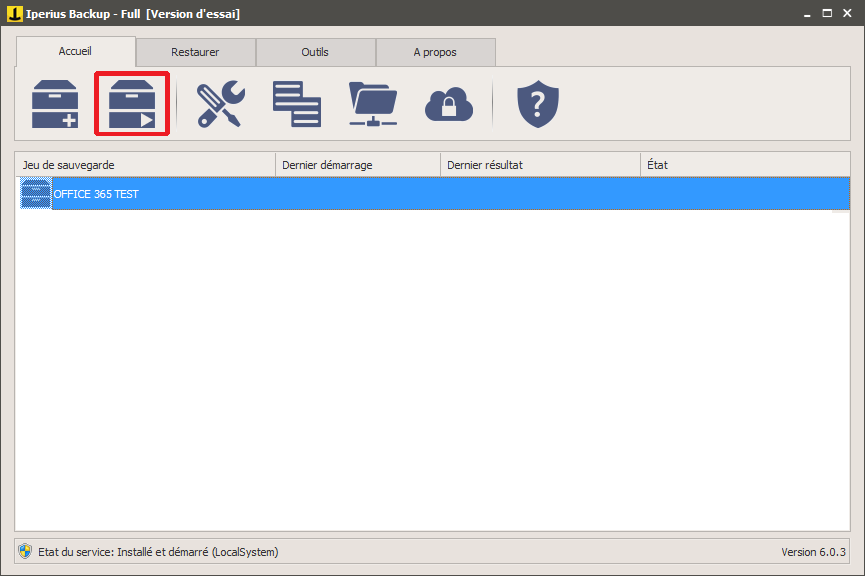This screenshot has height=576, width=865.
Task: Open general settings wrench and screwdriver icon
Action: point(221,104)
